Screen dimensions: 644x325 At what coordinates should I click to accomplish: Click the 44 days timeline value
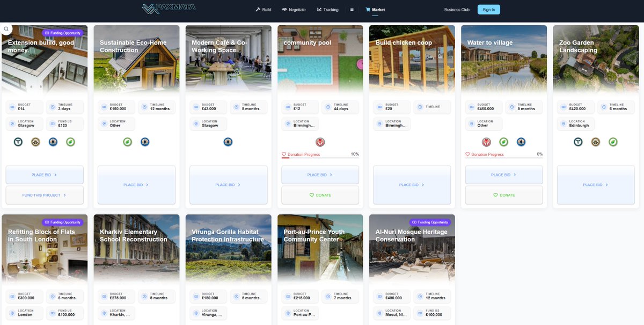click(341, 109)
